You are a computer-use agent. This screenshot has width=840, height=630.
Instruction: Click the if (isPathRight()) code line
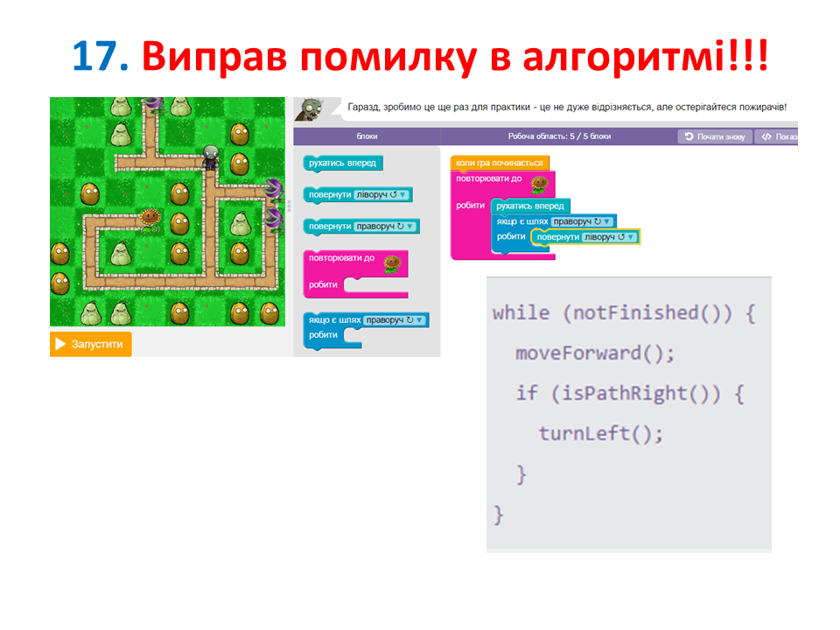click(x=629, y=393)
